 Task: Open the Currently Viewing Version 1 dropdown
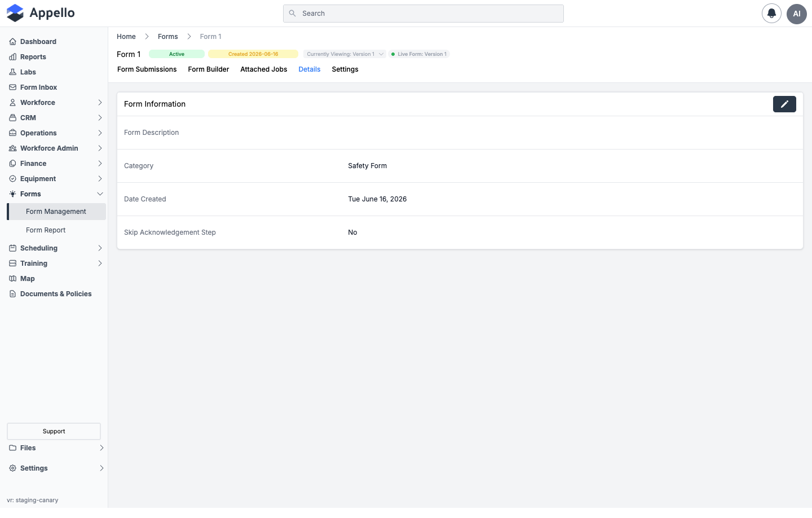pos(345,54)
